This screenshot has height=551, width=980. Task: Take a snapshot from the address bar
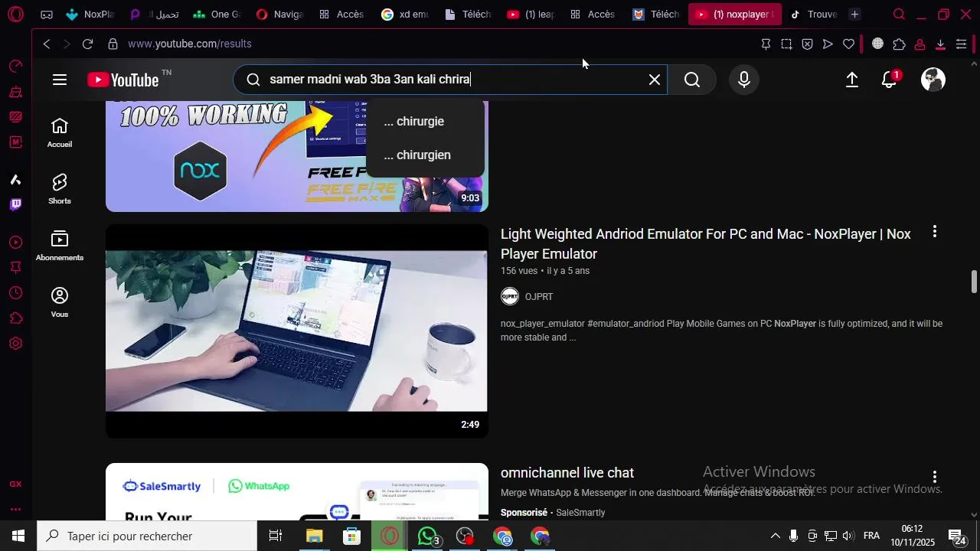(786, 44)
